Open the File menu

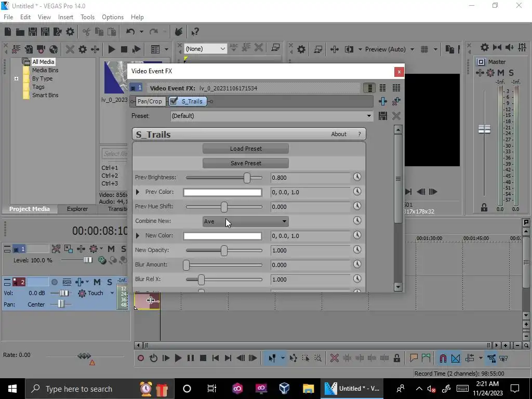tap(8, 17)
